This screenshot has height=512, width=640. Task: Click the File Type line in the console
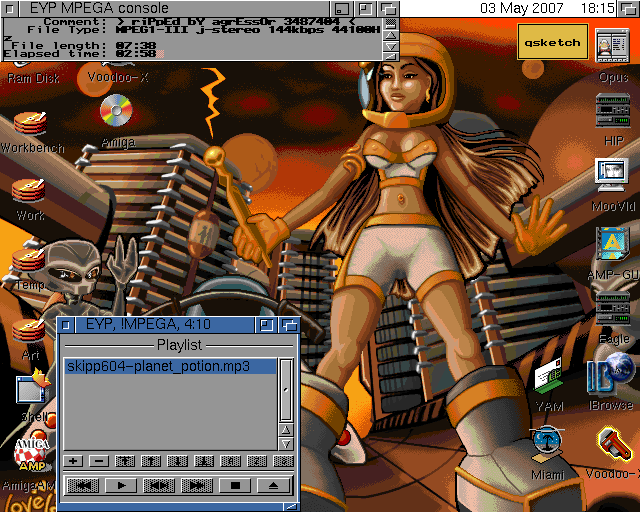pyautogui.click(x=204, y=30)
